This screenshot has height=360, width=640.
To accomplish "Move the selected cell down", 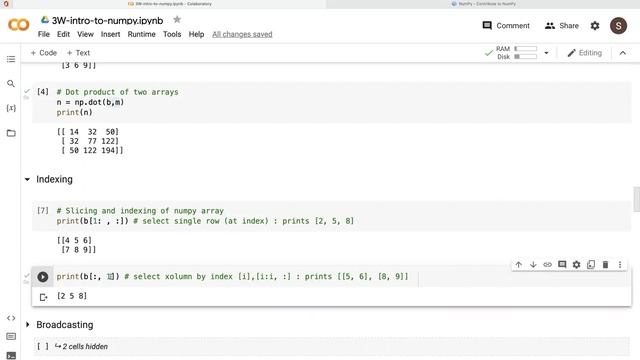I will [x=533, y=264].
